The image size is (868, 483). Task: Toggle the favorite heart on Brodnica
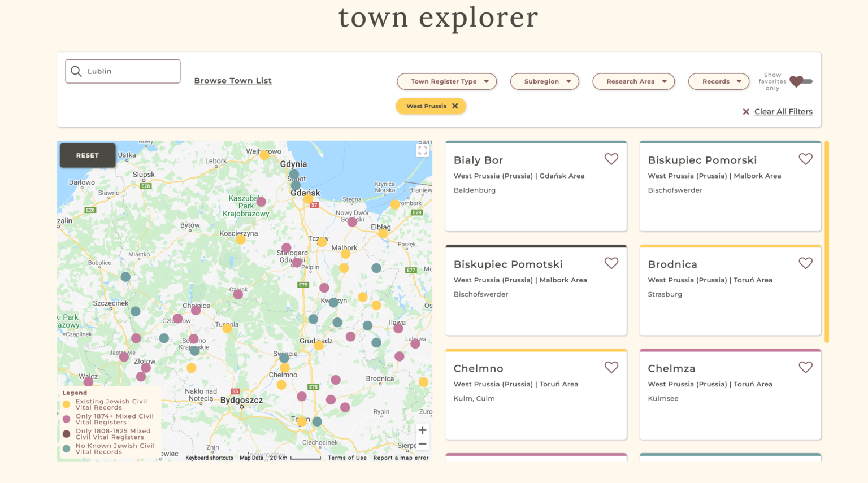pos(806,263)
